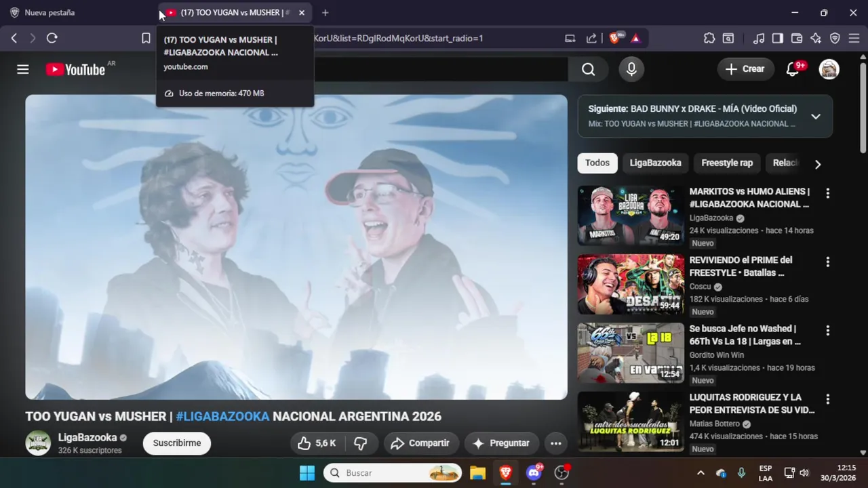Open YouTube notifications bell

point(793,69)
